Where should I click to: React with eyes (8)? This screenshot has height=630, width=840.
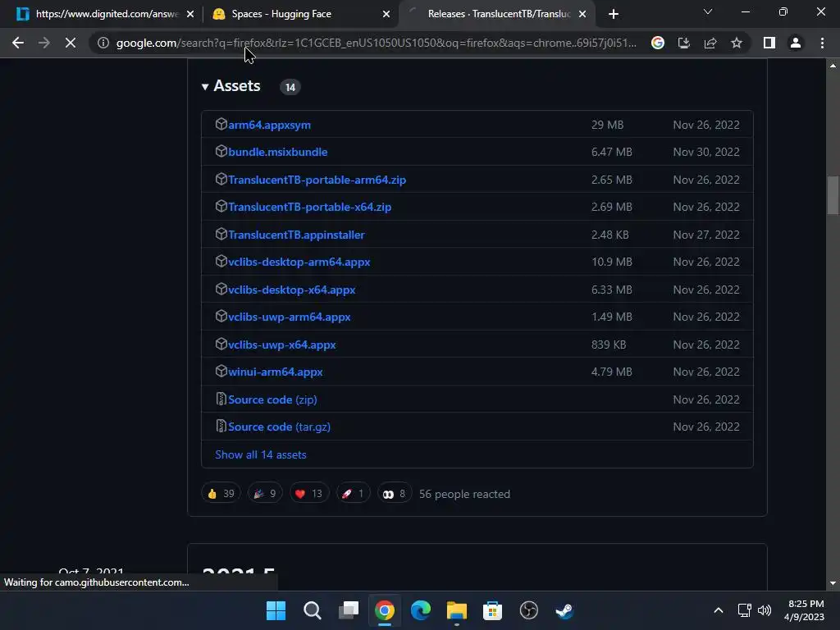pos(395,493)
